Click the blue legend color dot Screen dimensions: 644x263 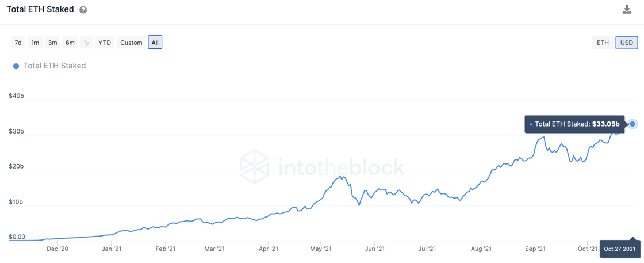(x=16, y=66)
